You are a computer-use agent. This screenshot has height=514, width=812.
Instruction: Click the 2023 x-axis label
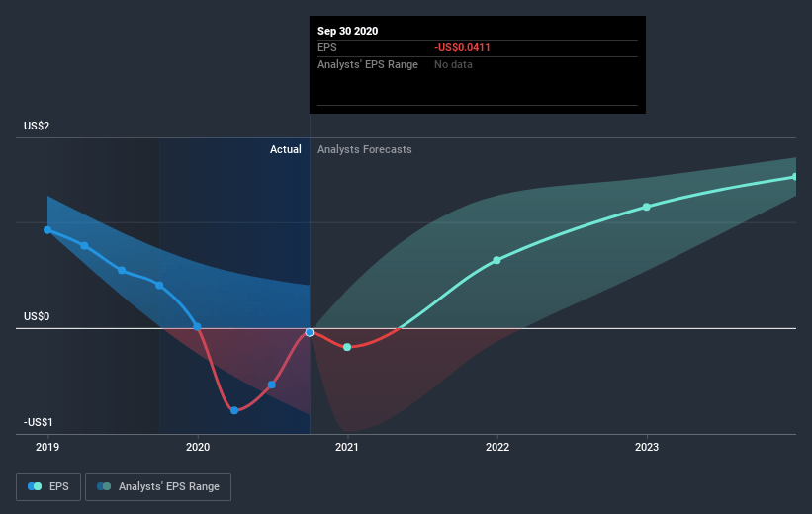646,447
